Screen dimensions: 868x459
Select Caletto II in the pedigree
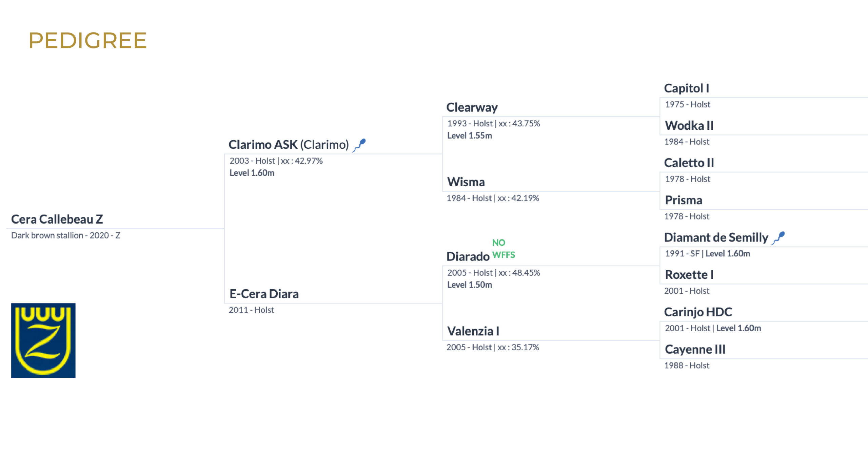point(689,163)
